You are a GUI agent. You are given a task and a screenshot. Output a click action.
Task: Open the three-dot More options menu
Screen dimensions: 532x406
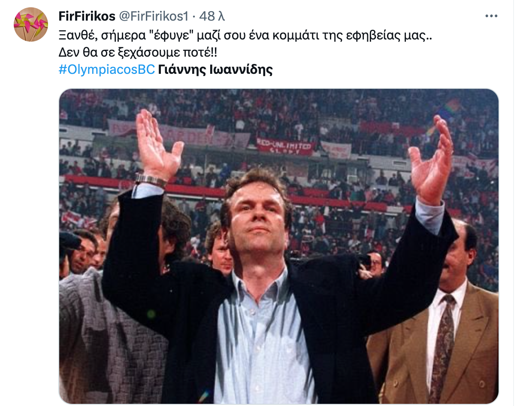(x=491, y=16)
